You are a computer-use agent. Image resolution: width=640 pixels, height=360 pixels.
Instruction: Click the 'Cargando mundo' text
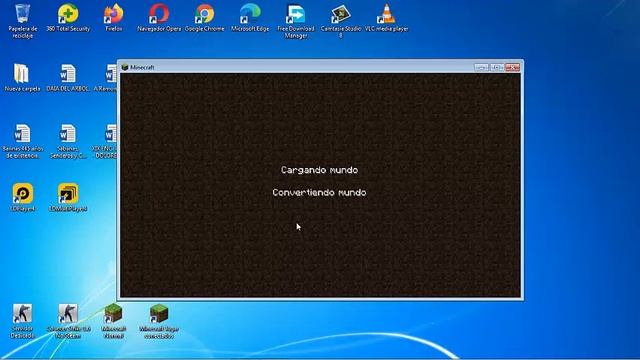coord(319,170)
